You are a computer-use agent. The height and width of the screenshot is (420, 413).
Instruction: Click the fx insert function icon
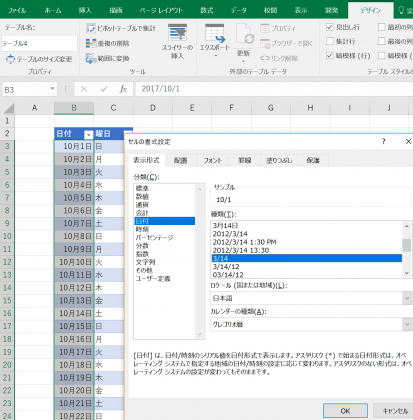point(123,89)
